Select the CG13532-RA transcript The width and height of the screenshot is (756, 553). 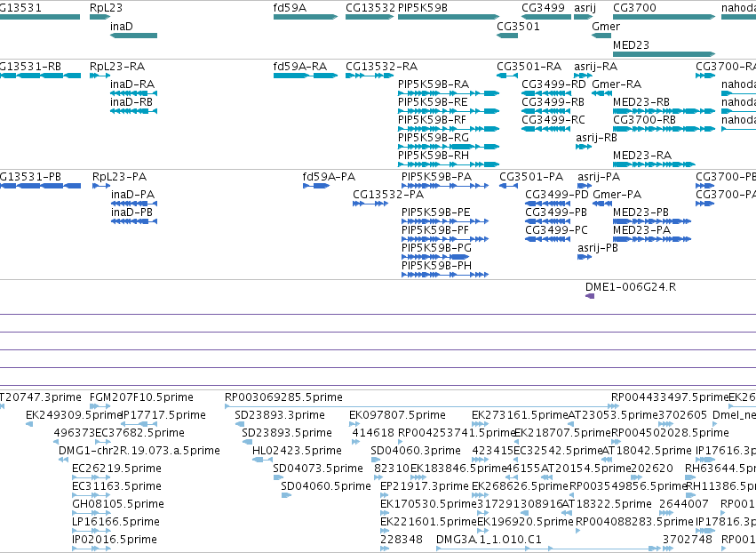pos(370,76)
